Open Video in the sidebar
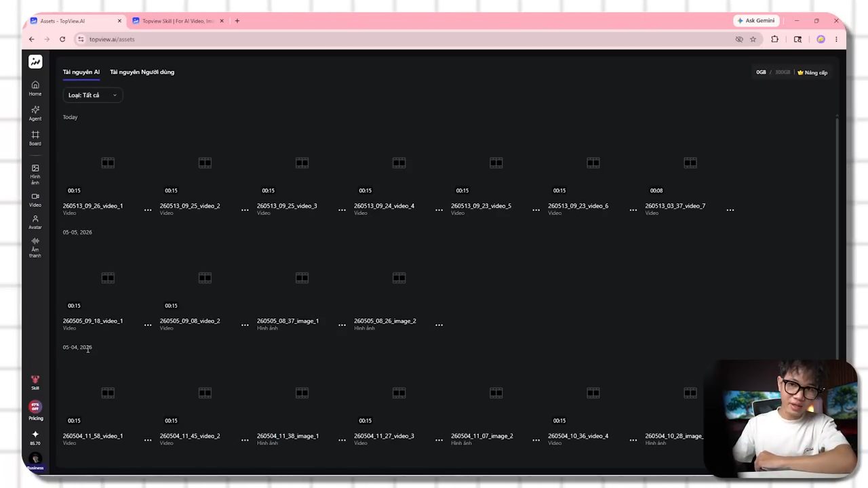Image resolution: width=868 pixels, height=488 pixels. [35, 200]
